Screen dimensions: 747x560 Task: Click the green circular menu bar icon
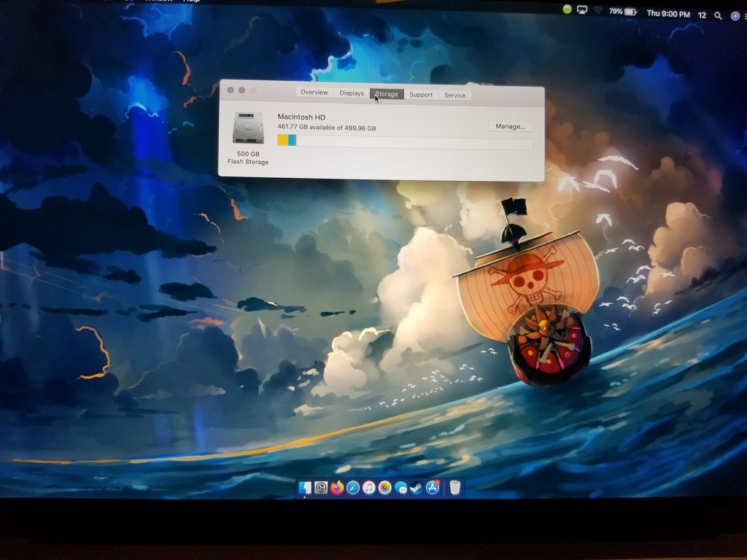pos(567,9)
